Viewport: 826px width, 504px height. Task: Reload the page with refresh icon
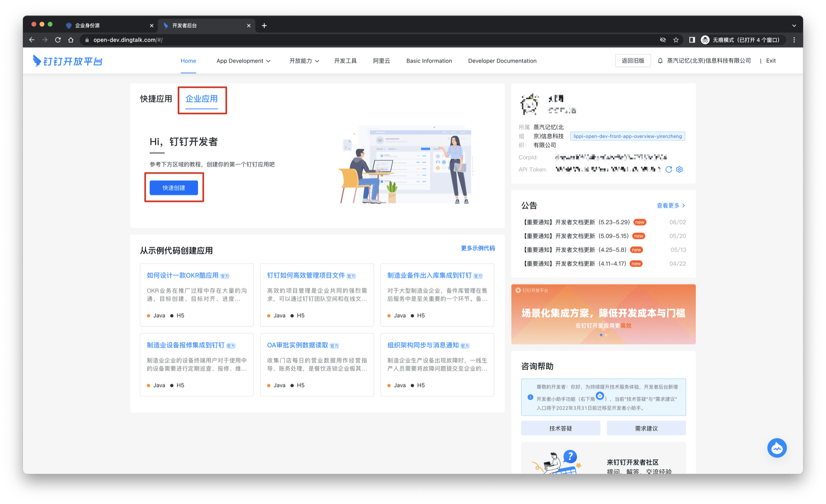[58, 40]
